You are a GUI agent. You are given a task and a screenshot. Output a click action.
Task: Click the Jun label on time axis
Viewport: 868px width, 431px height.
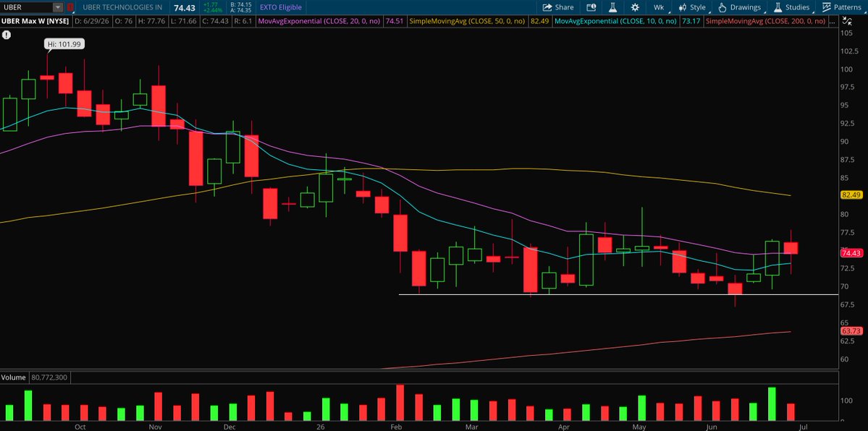tap(712, 427)
